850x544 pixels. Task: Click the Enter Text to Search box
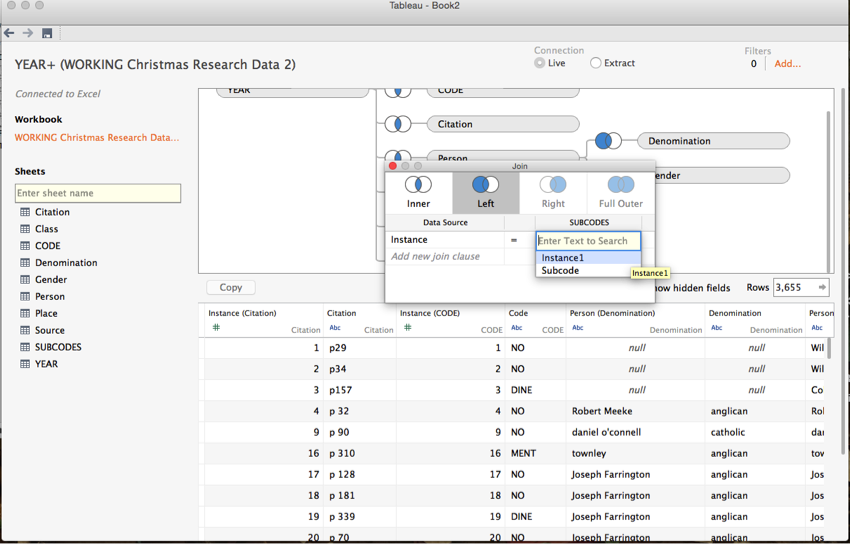click(x=588, y=241)
